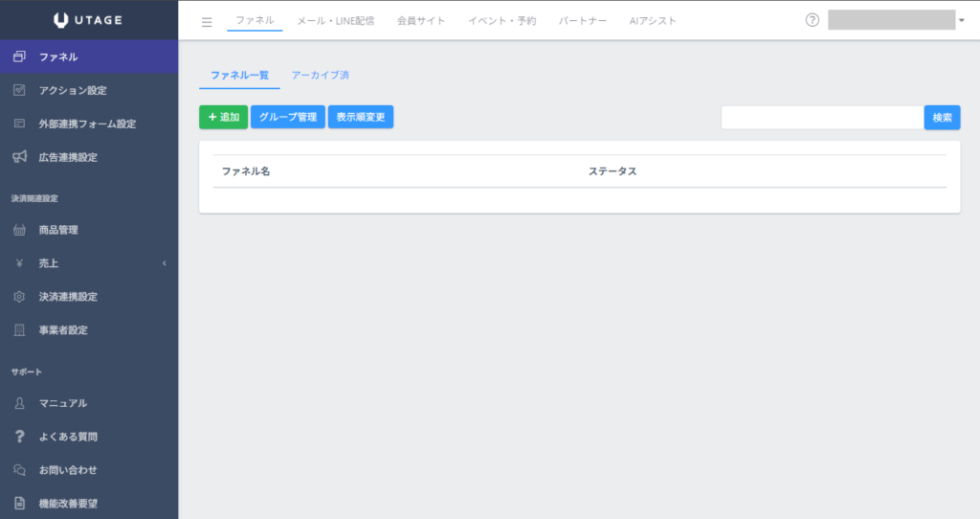Viewport: 980px width, 519px height.
Task: Click the 広告連携設定 megaphone icon
Action: point(19,157)
